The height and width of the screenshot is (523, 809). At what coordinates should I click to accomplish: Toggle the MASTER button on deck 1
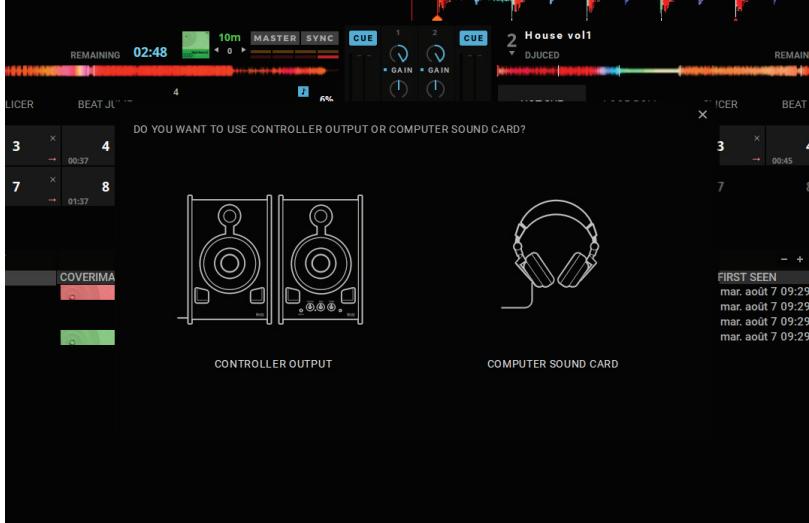[275, 38]
